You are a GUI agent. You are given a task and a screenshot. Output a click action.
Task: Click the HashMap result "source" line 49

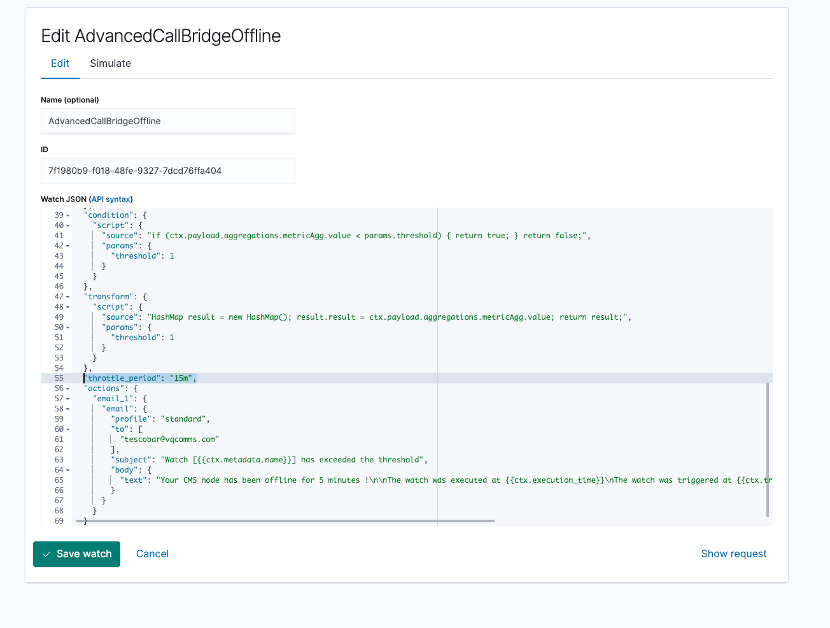pos(366,317)
